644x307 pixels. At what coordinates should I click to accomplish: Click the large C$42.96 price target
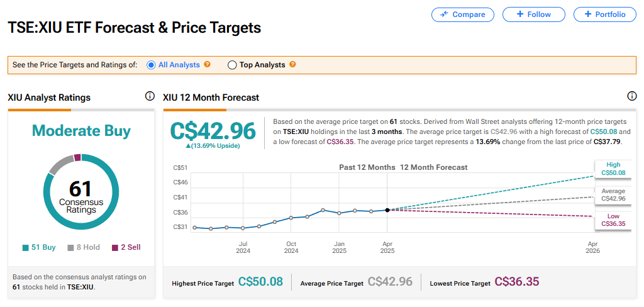[213, 131]
